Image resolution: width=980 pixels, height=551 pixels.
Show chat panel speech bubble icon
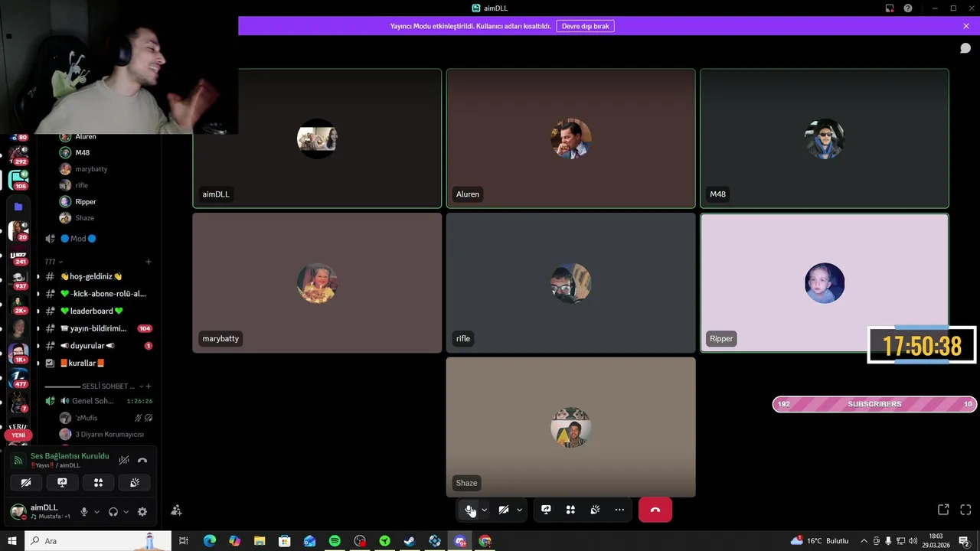coord(965,48)
